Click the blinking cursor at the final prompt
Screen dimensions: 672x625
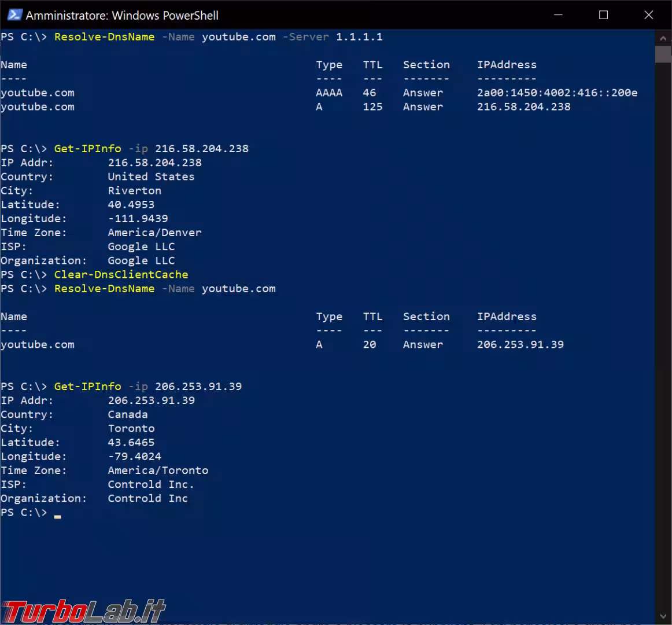pyautogui.click(x=57, y=517)
